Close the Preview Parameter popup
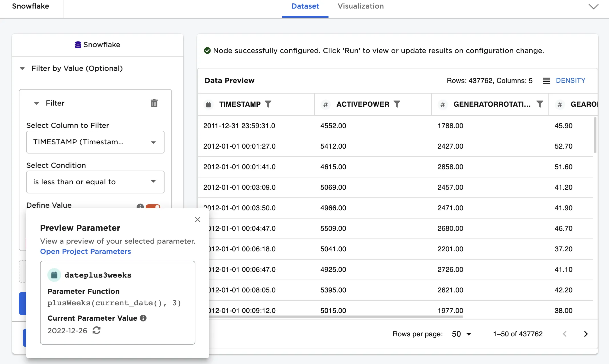 coord(197,219)
